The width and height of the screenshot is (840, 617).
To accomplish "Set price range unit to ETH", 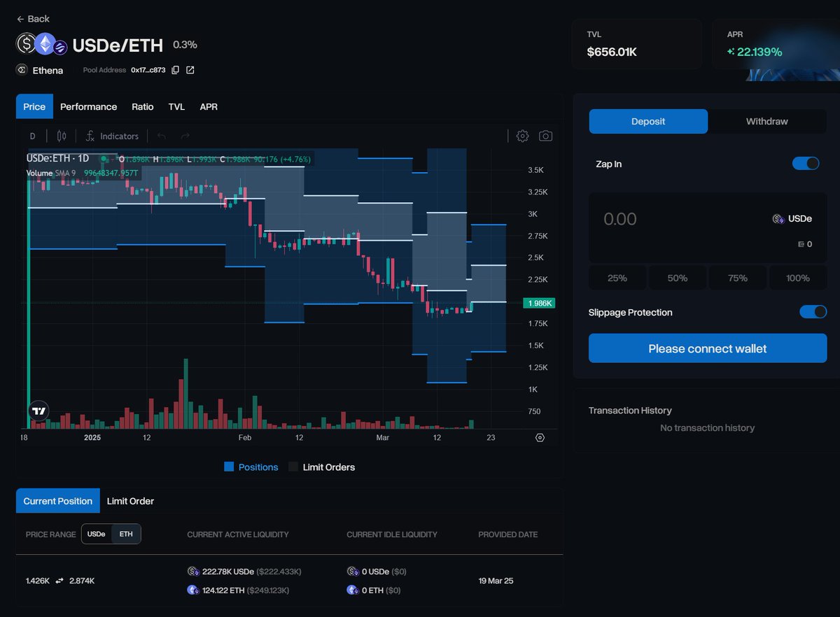I will point(126,534).
